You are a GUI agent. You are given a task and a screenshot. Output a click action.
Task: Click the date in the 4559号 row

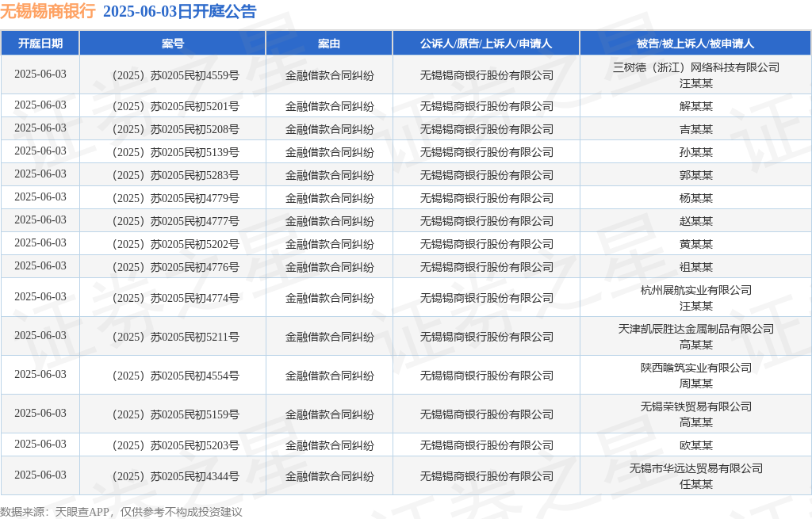click(x=40, y=74)
